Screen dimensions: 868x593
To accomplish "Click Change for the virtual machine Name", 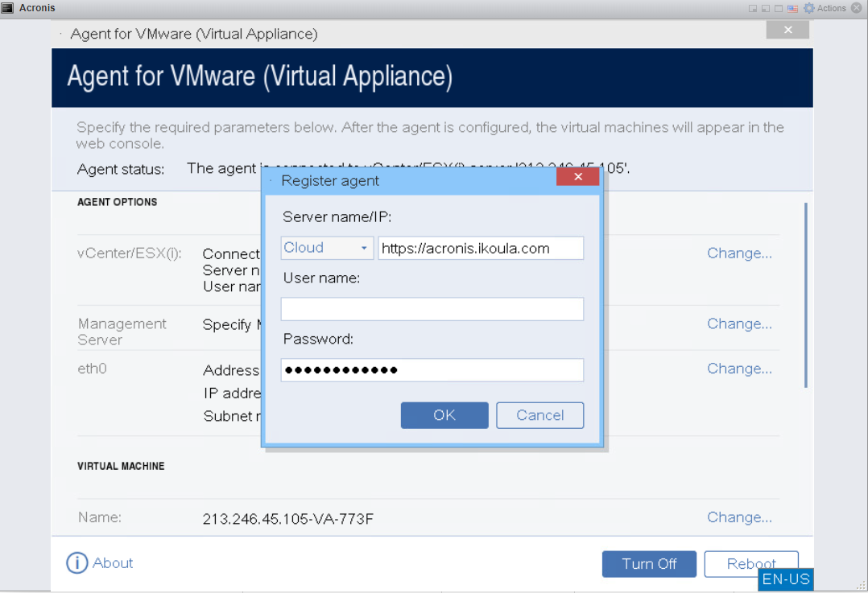I will click(x=739, y=517).
